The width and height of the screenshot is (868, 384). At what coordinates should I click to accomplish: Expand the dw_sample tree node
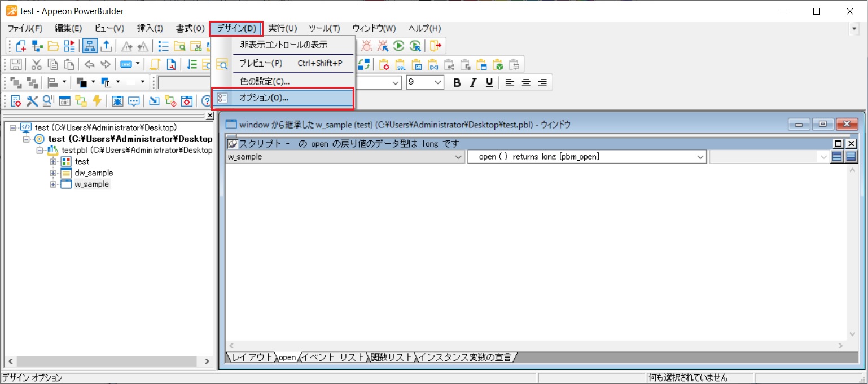coord(52,173)
